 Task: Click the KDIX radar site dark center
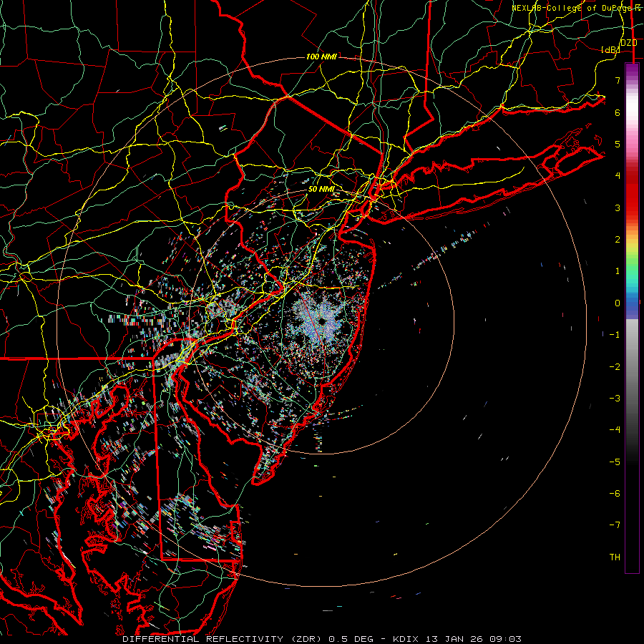click(322, 321)
